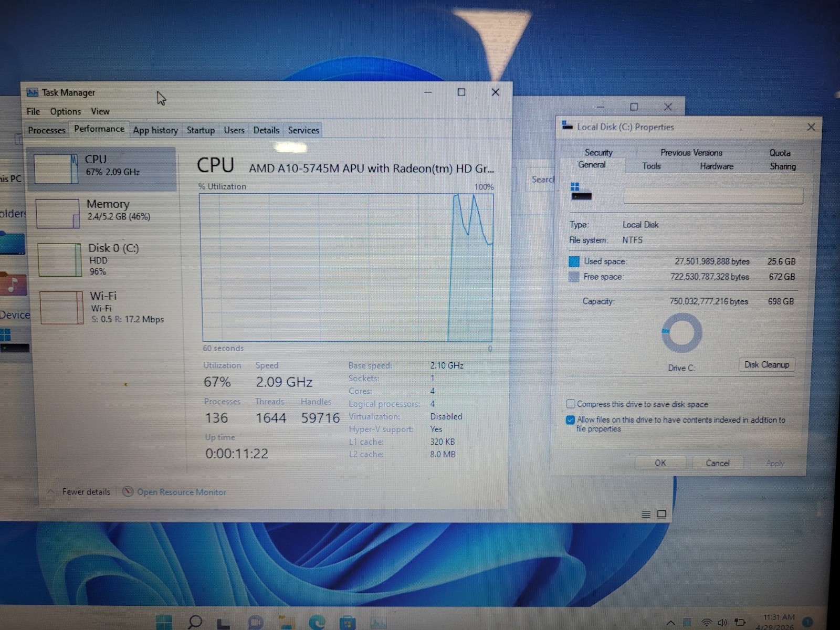
Task: Open Task View on the taskbar
Action: (x=224, y=623)
